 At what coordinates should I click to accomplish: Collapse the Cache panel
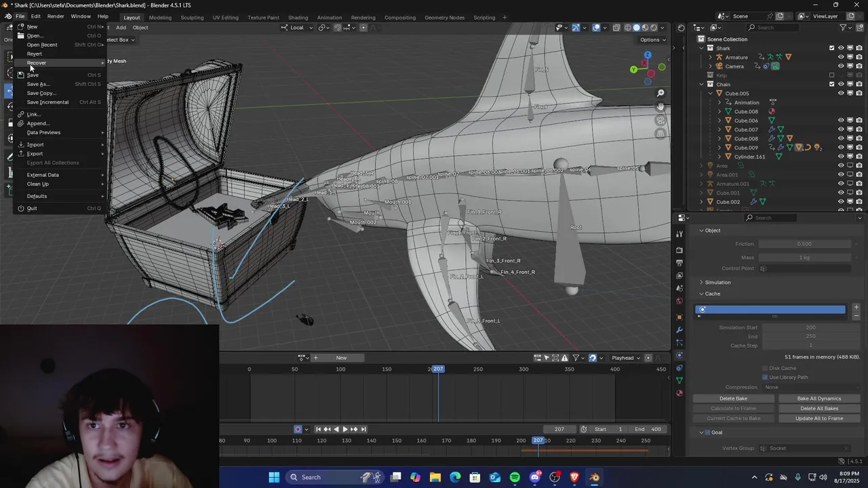712,294
